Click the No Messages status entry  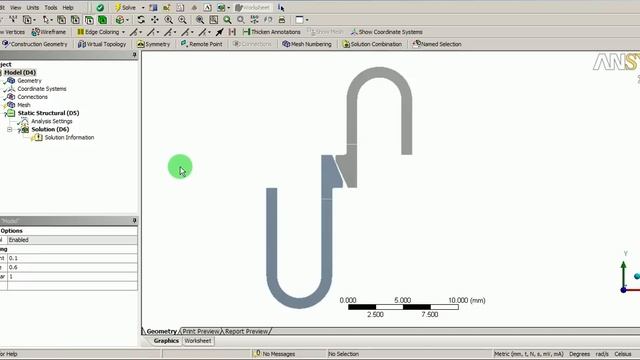click(x=275, y=353)
